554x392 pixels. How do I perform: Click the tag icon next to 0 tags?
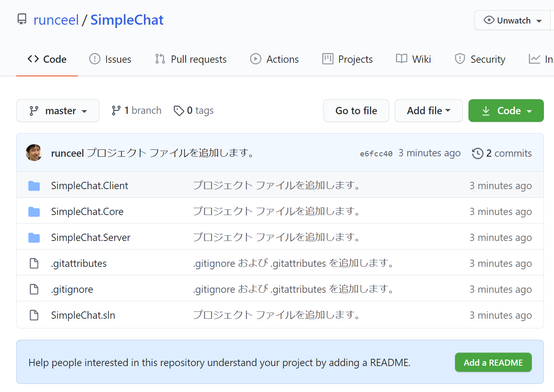point(178,111)
